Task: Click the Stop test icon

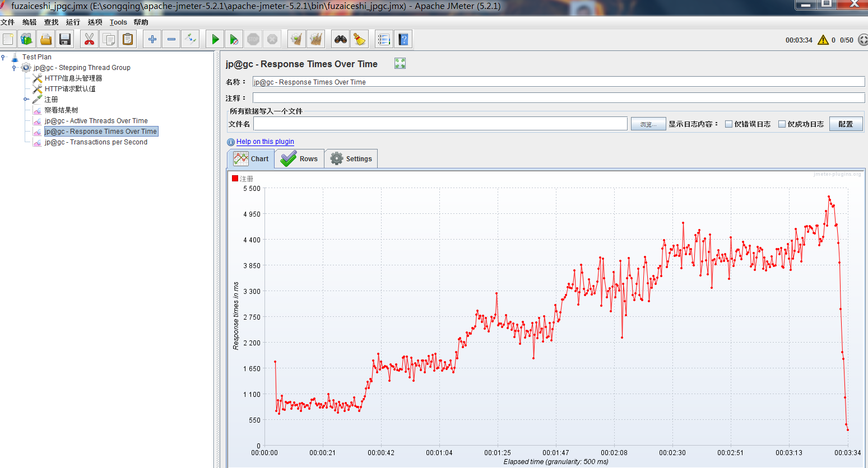Action: [x=253, y=39]
